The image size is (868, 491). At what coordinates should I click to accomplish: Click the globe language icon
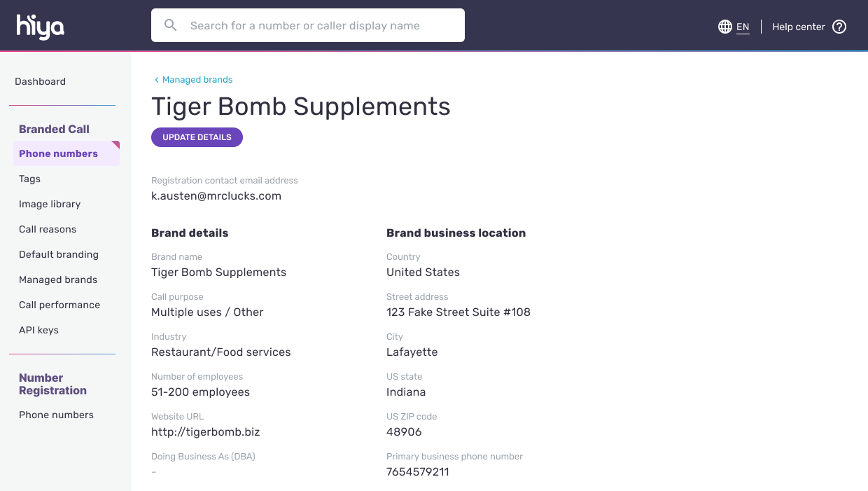[725, 27]
